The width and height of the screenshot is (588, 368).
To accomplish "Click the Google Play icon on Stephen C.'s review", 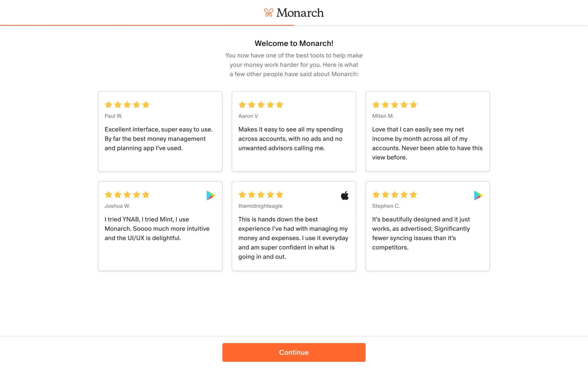I will pos(478,195).
